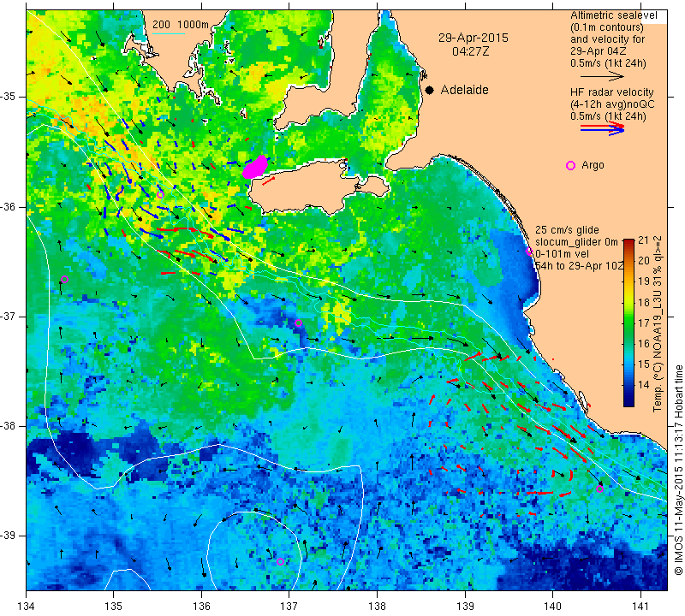Click Argo circle beside the 25 cm/s glide label
The width and height of the screenshot is (685, 616).
[529, 251]
